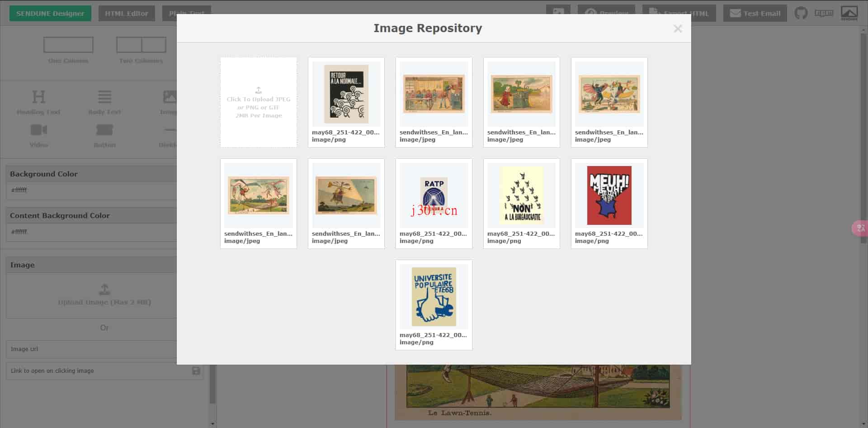868x428 pixels.
Task: Click the 'image/png' label under MEUH! poster
Action: (592, 241)
